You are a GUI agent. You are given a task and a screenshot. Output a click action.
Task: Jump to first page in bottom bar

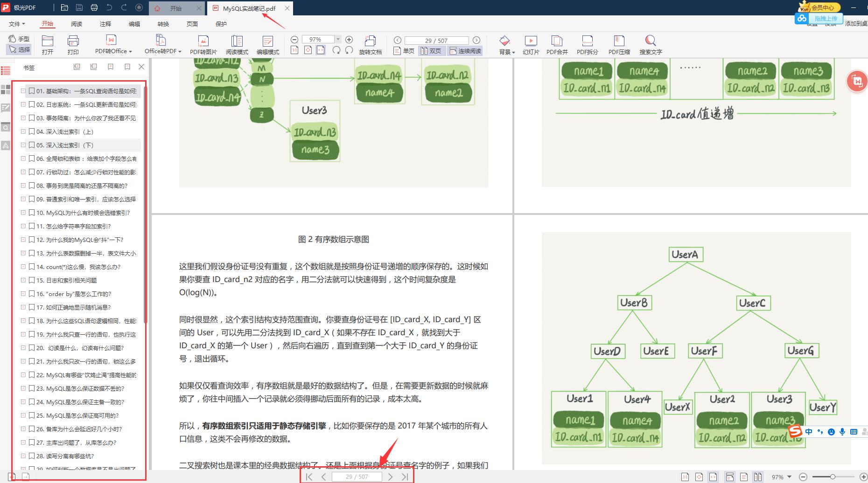309,476
